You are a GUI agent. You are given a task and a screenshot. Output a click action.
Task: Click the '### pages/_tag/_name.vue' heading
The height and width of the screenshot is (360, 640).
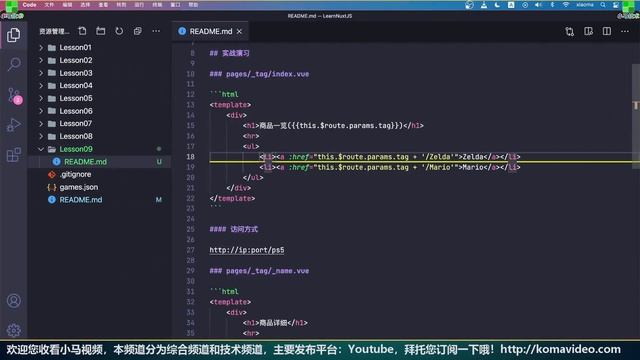tap(259, 271)
